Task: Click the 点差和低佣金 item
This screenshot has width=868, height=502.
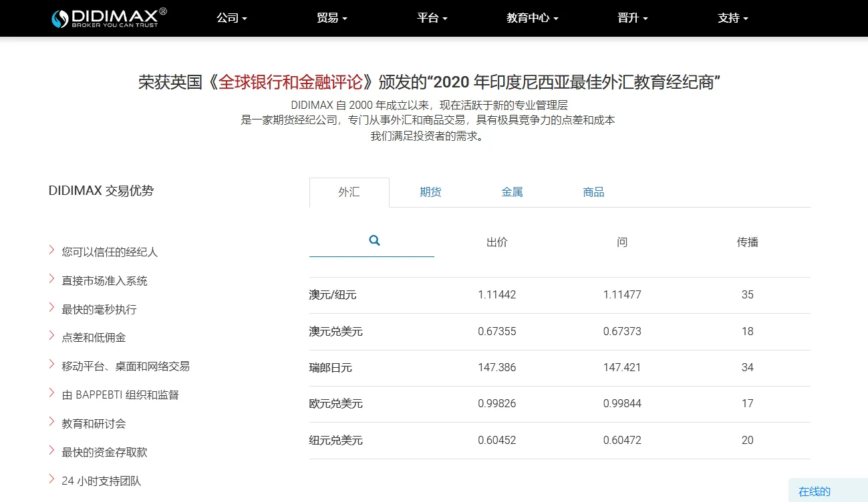Action: (94, 337)
